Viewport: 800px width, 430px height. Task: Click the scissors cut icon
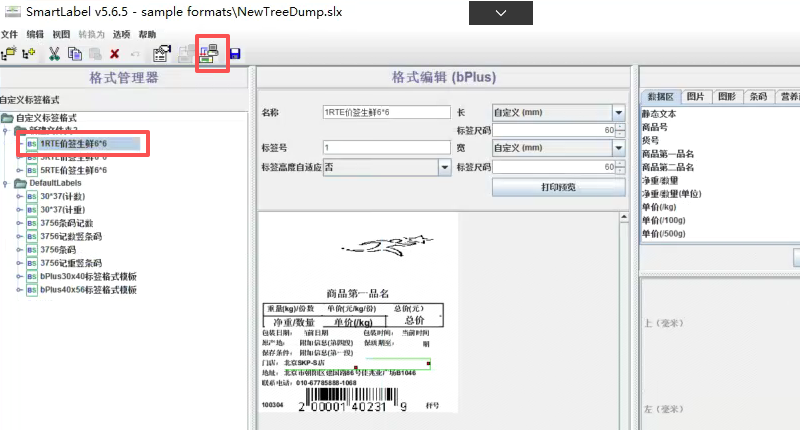(54, 53)
